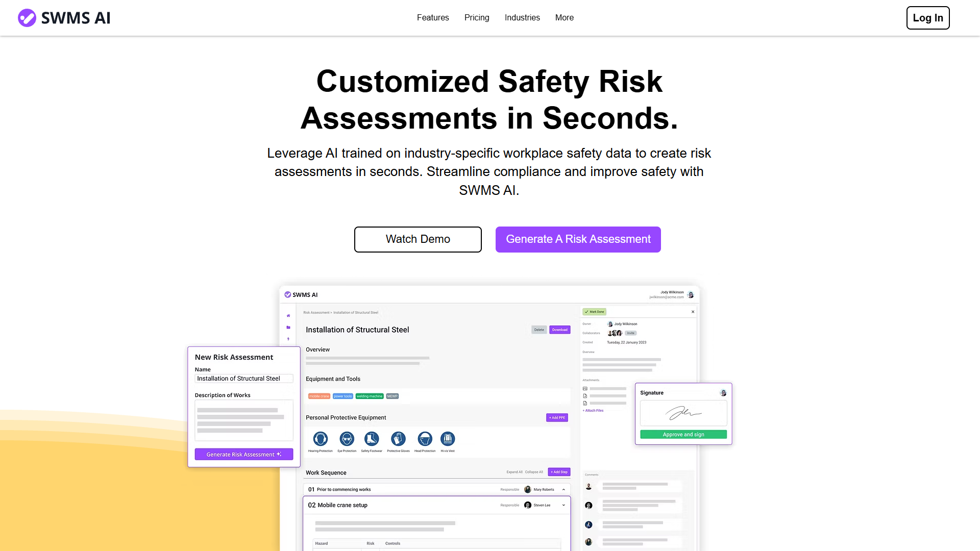Collapse step 01 Prior to commencing works

point(563,490)
